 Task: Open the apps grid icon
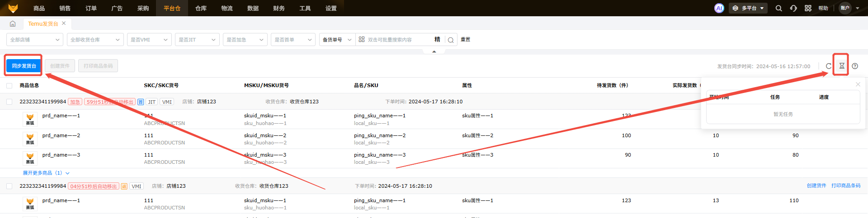(808, 8)
